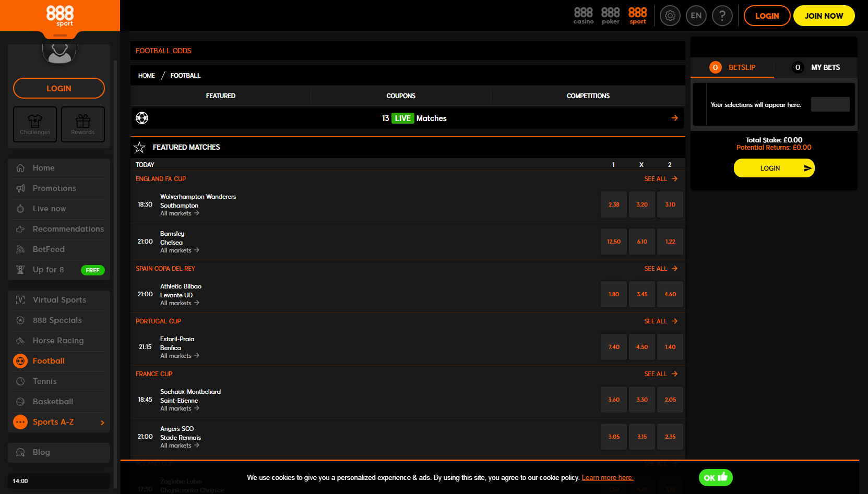
Task: Click the Featured Matches star icon
Action: (139, 148)
